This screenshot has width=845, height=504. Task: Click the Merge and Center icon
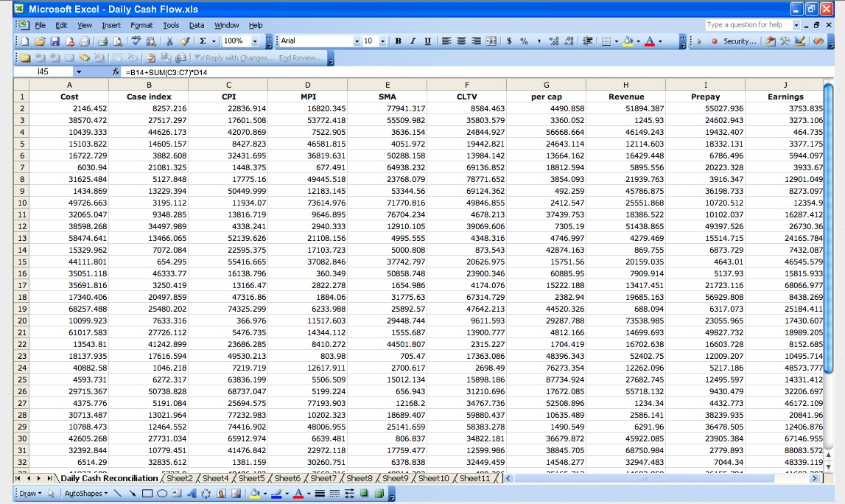pyautogui.click(x=491, y=41)
